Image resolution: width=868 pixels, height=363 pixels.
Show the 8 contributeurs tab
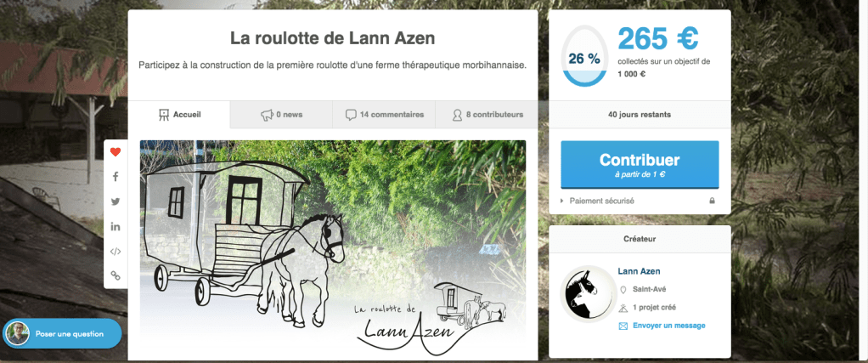487,115
